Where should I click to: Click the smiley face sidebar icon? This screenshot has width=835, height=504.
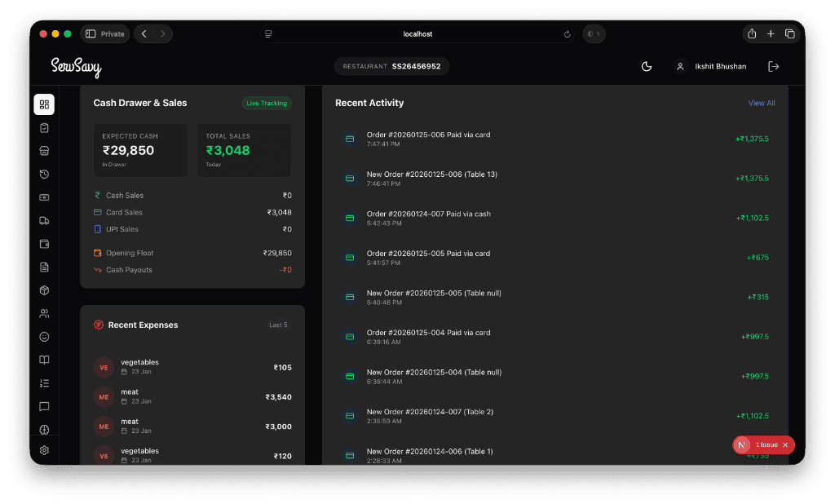pos(44,337)
